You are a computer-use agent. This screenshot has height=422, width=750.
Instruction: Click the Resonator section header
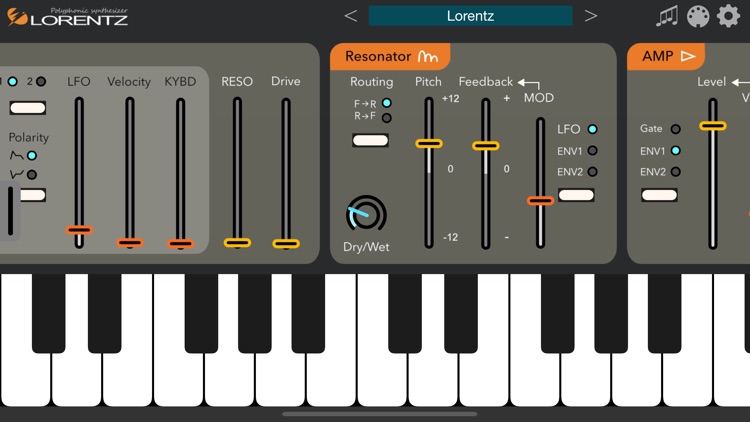[390, 56]
